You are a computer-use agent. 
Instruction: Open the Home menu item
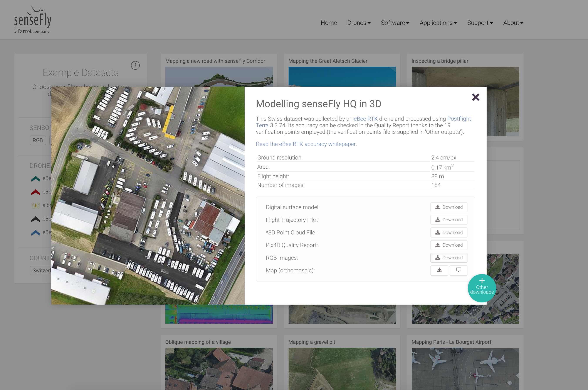[x=328, y=23]
